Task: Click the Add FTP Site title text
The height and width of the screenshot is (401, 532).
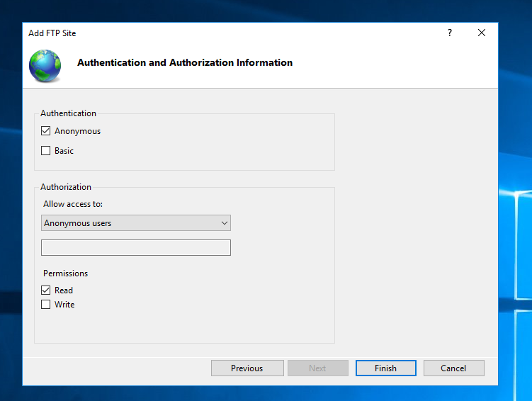Action: click(52, 33)
